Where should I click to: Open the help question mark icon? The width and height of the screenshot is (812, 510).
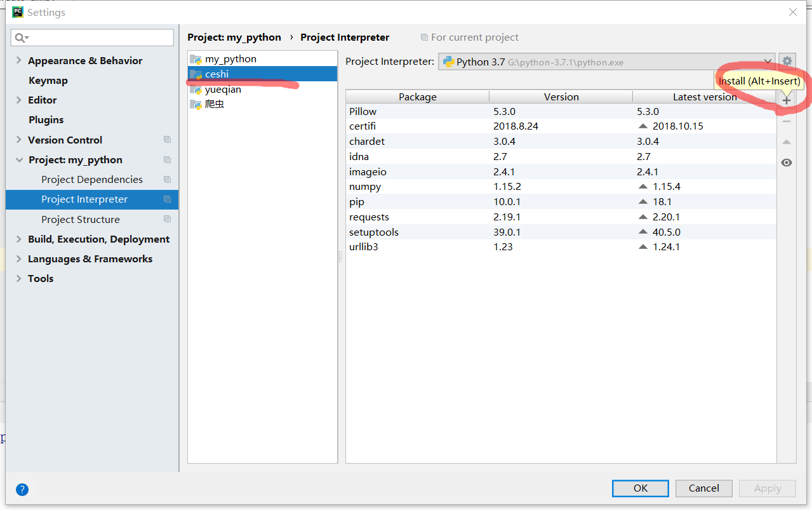[x=22, y=490]
